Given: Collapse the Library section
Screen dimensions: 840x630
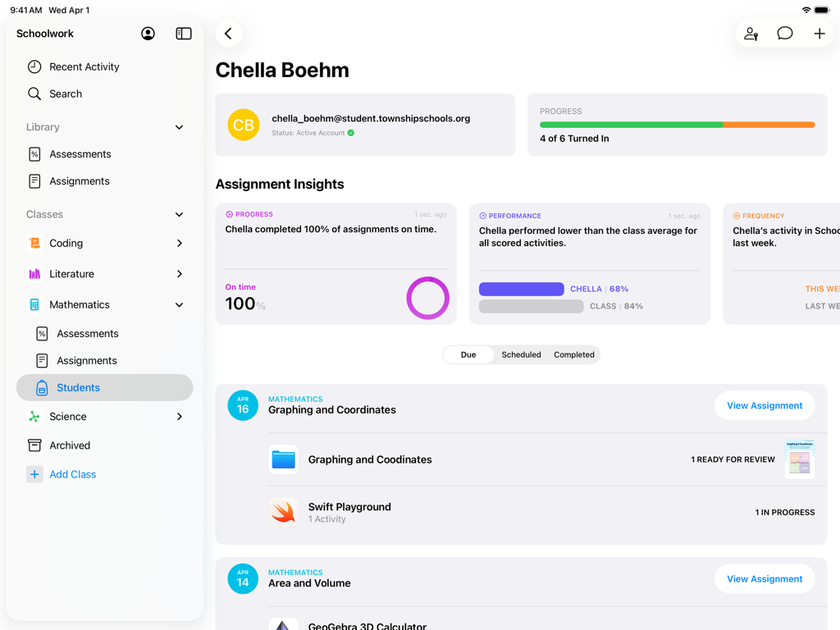Looking at the screenshot, I should 179,127.
